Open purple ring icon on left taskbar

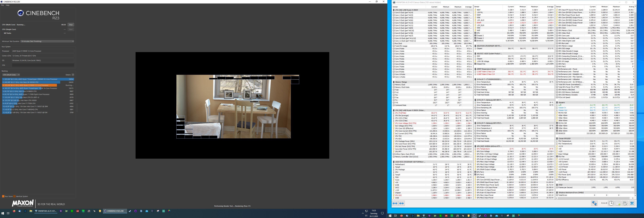coord(135,211)
